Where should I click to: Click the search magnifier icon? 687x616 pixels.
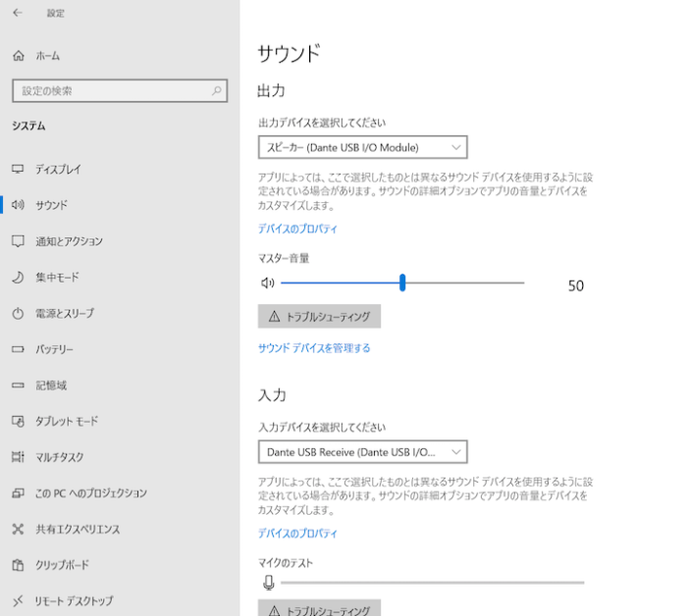(217, 91)
